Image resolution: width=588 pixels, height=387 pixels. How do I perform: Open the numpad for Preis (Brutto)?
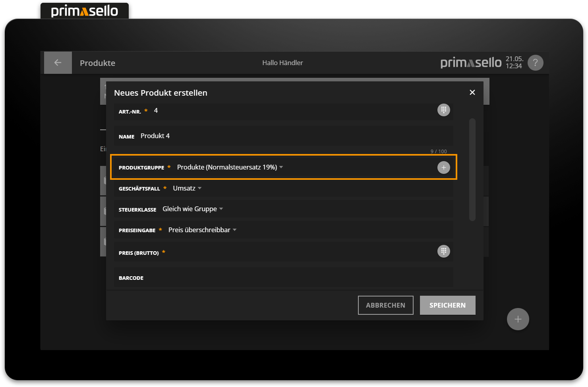pyautogui.click(x=443, y=251)
